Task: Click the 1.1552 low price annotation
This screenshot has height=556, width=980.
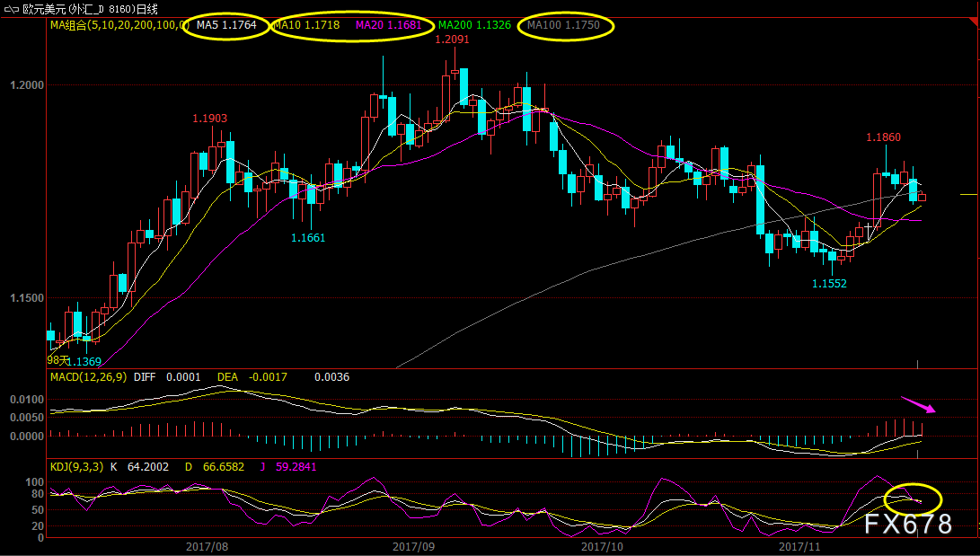Action: pos(829,284)
